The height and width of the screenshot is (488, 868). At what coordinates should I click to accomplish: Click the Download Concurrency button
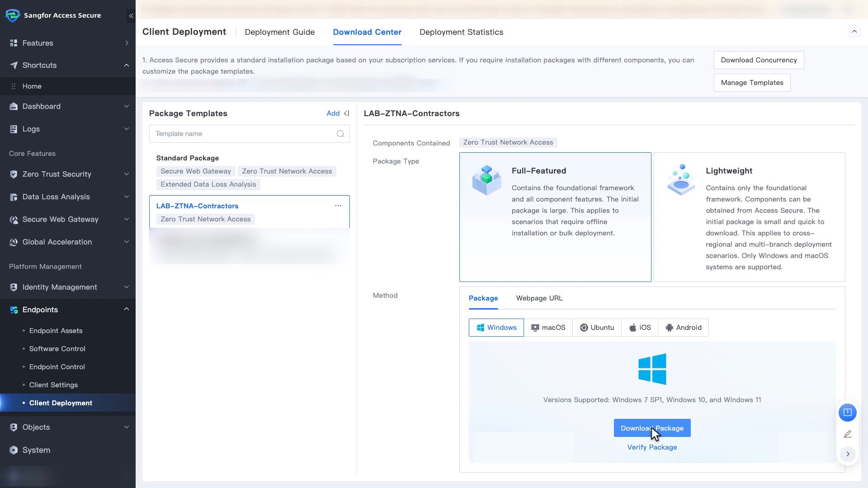759,60
